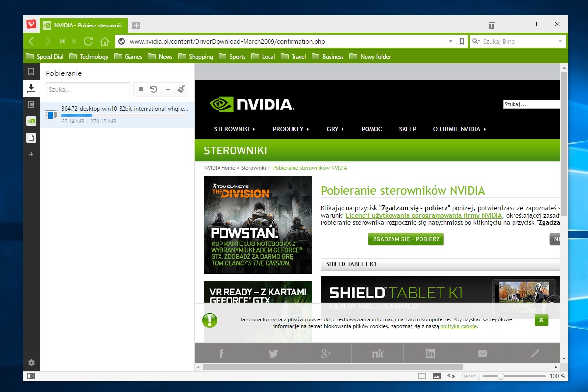Toggle tab tiling in status bar

(x=422, y=376)
